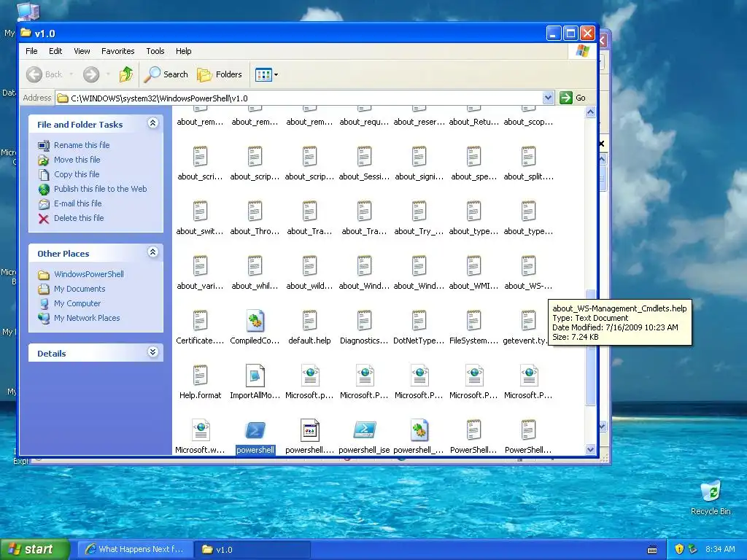Open the Favorites menu
The width and height of the screenshot is (747, 560).
click(x=117, y=51)
